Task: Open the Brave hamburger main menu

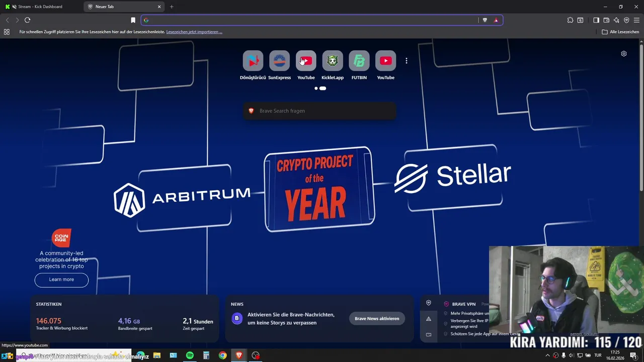Action: pos(636,20)
